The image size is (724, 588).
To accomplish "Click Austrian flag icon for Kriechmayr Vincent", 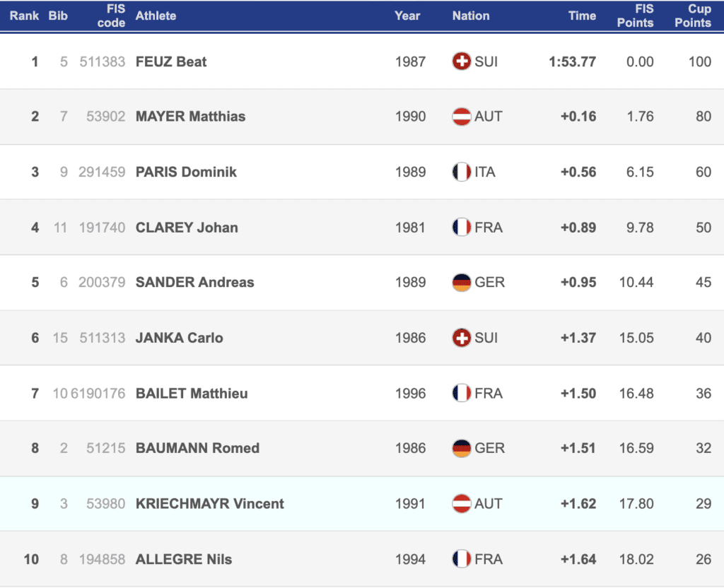I will (x=461, y=504).
